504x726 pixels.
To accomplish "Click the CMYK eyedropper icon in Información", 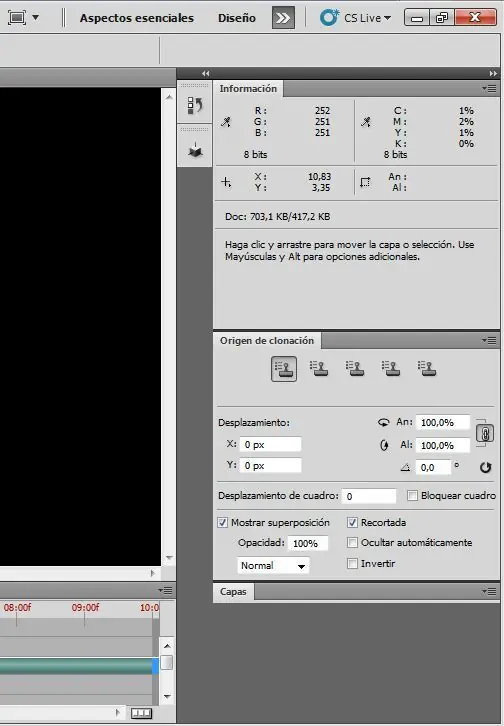I will pyautogui.click(x=366, y=122).
